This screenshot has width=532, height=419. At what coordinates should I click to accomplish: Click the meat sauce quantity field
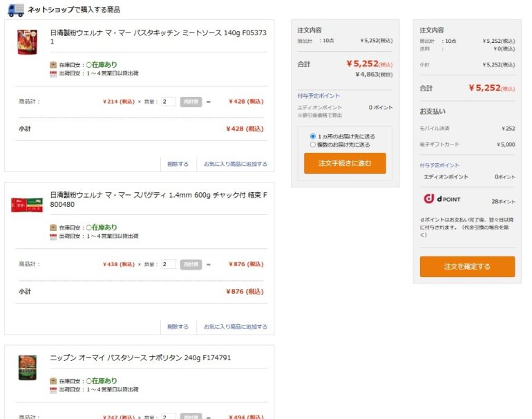click(x=169, y=102)
